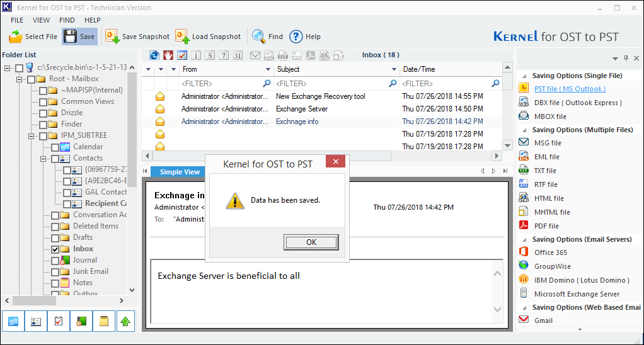The image size is (644, 345).
Task: Uncheck the Inbox folder checkbox
Action: 55,249
